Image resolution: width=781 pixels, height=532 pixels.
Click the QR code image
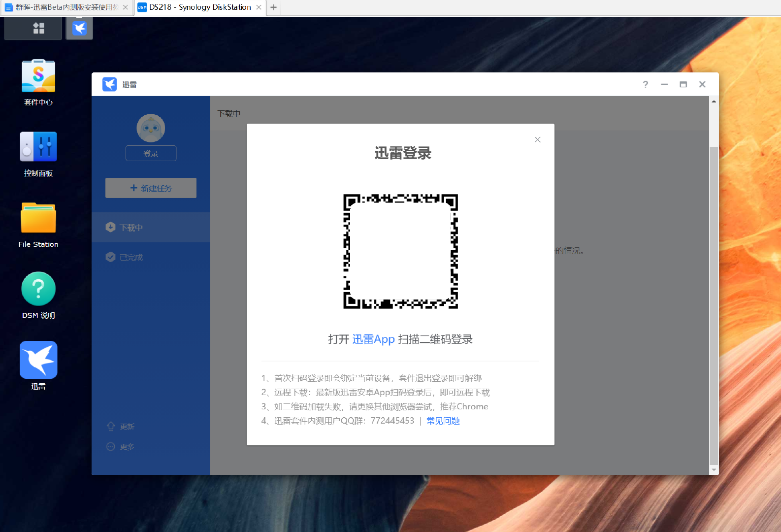400,252
